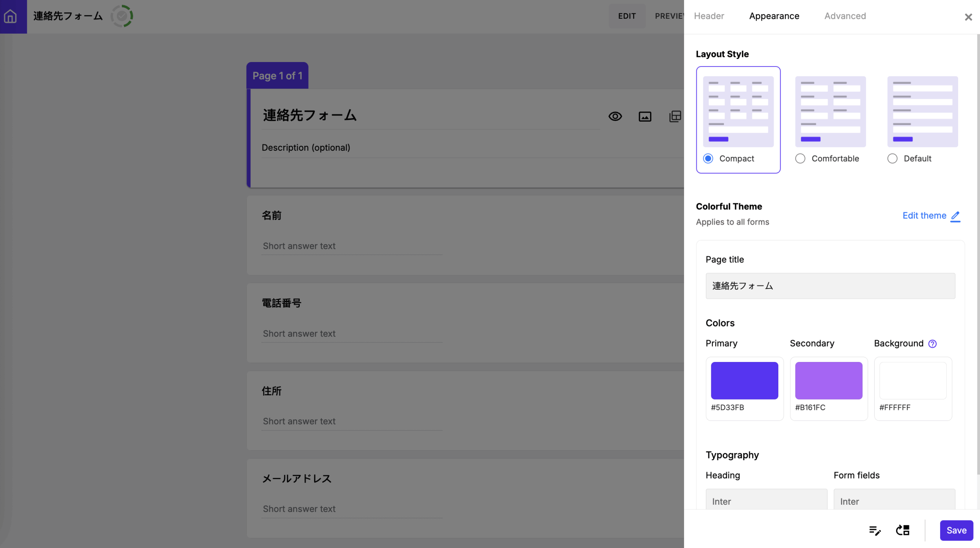980x548 pixels.
Task: Select the Default layout style
Action: click(x=892, y=158)
